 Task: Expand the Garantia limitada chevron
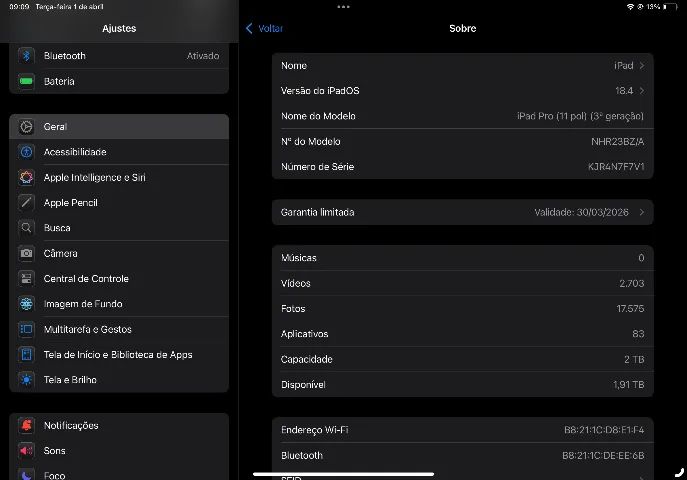pyautogui.click(x=642, y=212)
